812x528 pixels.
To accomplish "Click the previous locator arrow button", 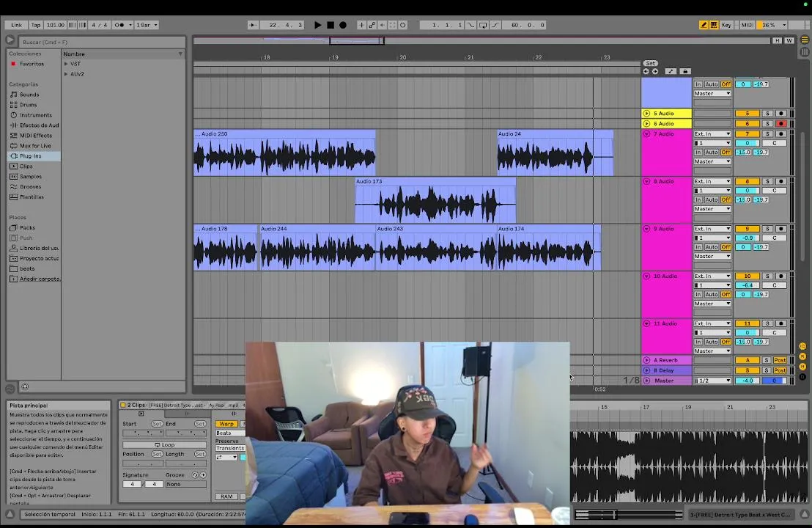I will coord(646,72).
